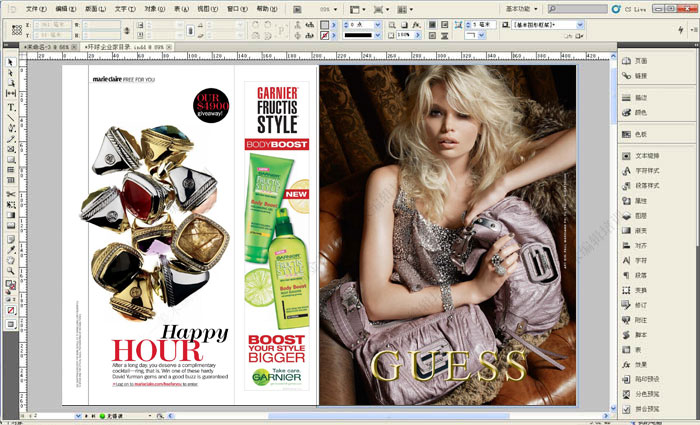Select the Scissors tool
This screenshot has width=700, height=425.
[11, 194]
